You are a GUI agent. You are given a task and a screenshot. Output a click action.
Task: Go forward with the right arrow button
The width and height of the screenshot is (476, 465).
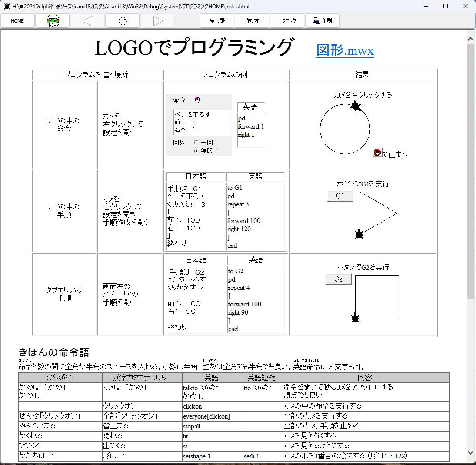click(x=158, y=21)
